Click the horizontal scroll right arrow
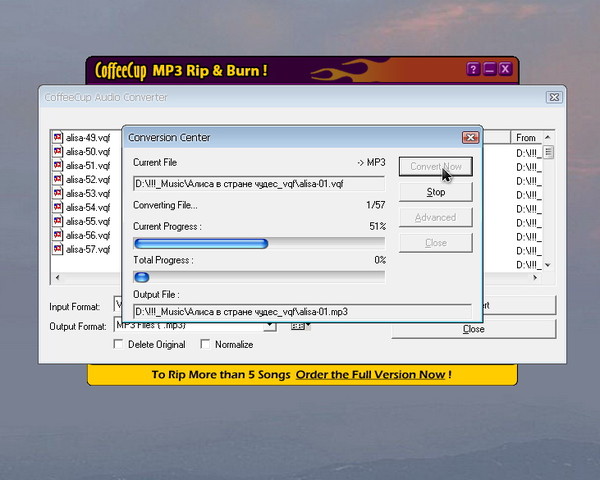Screen dimensions: 600x480 click(x=535, y=278)
